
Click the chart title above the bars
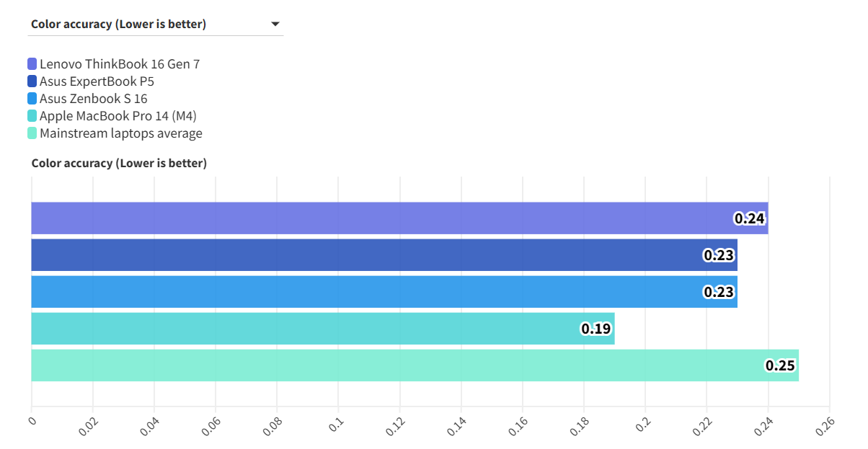[x=119, y=164]
